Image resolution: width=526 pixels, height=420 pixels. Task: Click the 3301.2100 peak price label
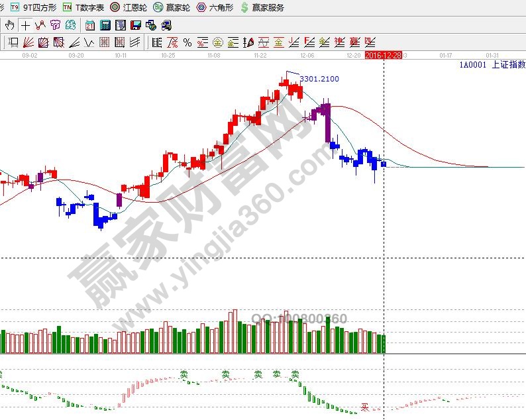(319, 79)
